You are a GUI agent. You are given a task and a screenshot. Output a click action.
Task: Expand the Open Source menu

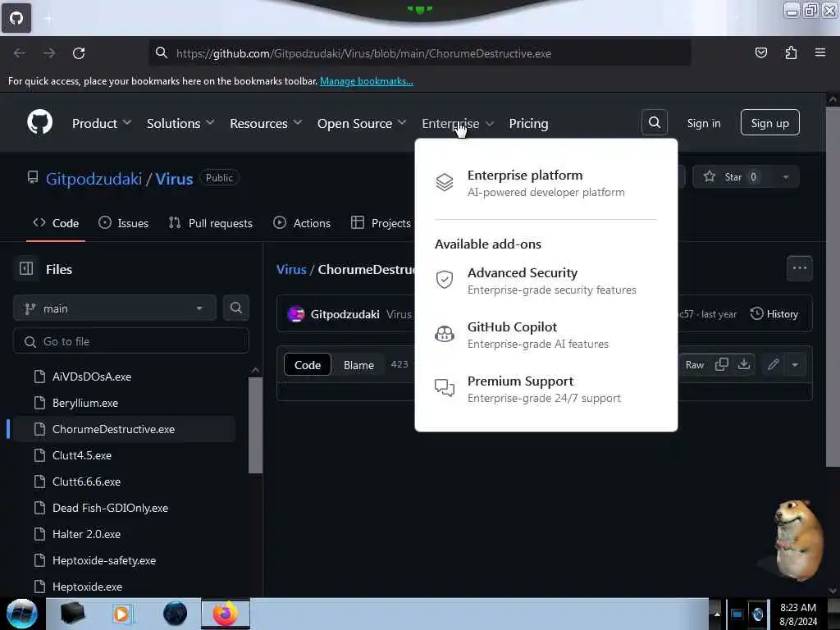[362, 123]
